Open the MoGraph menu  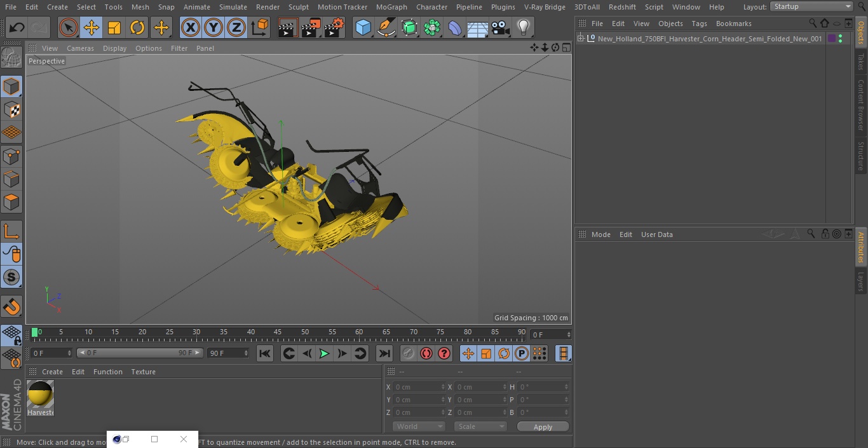pos(391,7)
